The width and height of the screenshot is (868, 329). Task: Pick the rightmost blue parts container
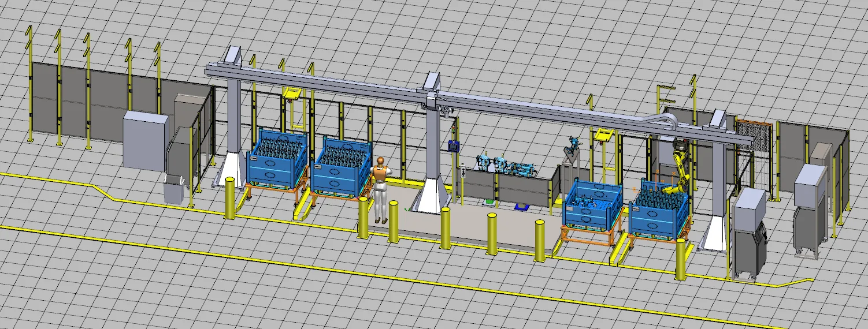pos(659,211)
